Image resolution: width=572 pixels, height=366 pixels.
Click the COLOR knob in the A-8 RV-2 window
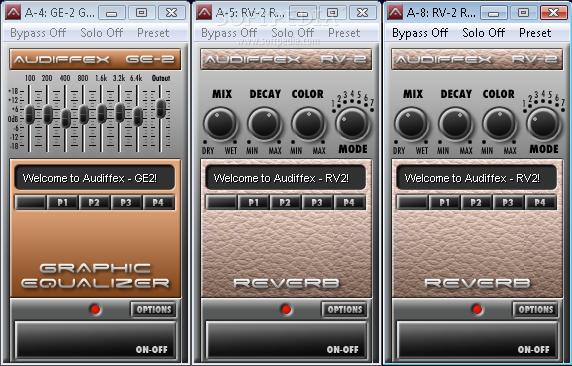click(499, 124)
